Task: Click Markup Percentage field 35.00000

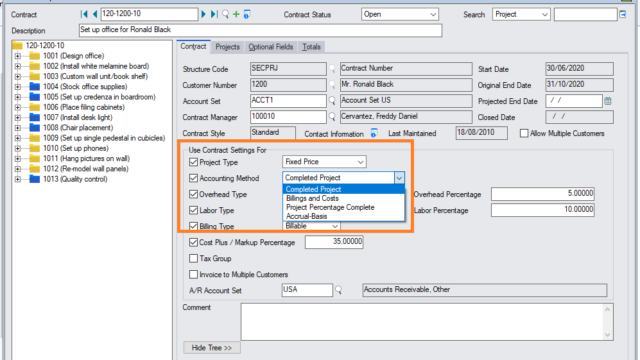Action: (334, 242)
